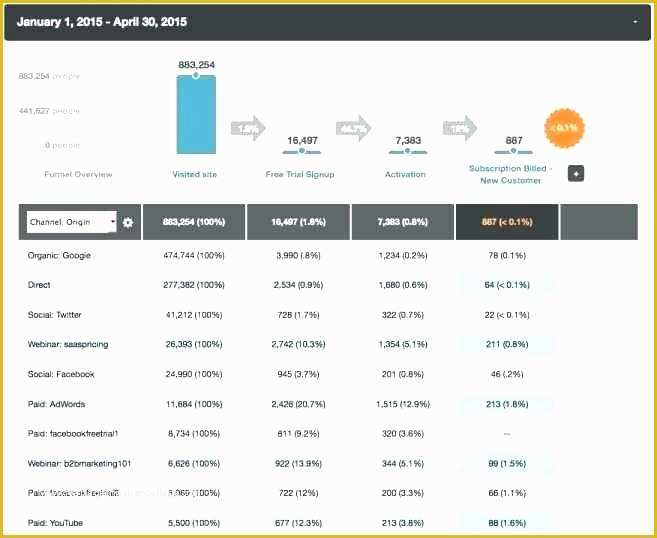The width and height of the screenshot is (657, 538).
Task: Click the 16,497 (1.8%) column header
Action: coord(298,222)
